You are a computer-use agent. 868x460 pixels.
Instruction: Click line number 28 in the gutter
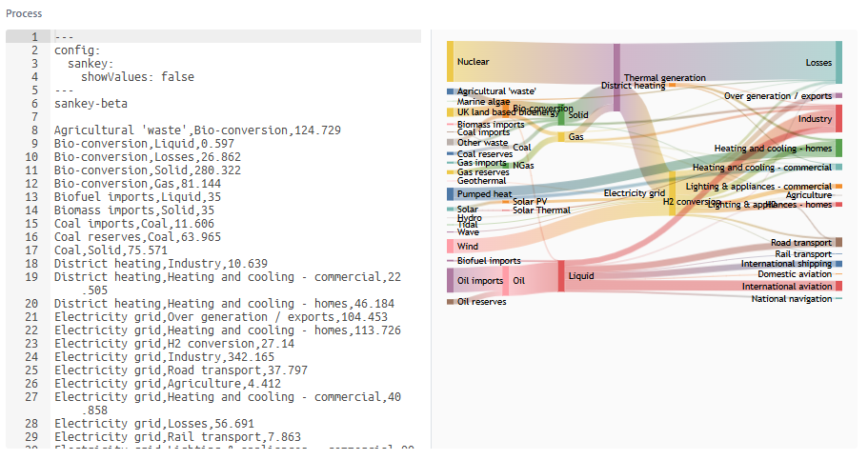(x=30, y=423)
